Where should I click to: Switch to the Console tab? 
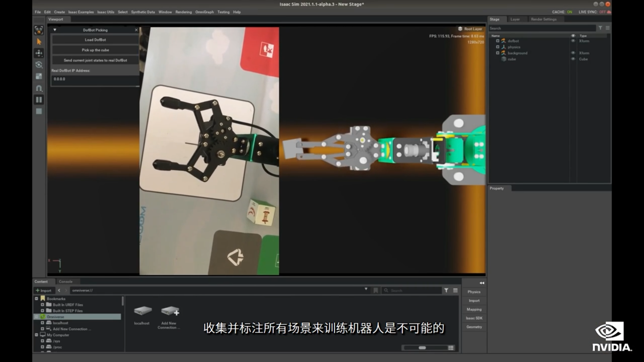[x=66, y=282]
